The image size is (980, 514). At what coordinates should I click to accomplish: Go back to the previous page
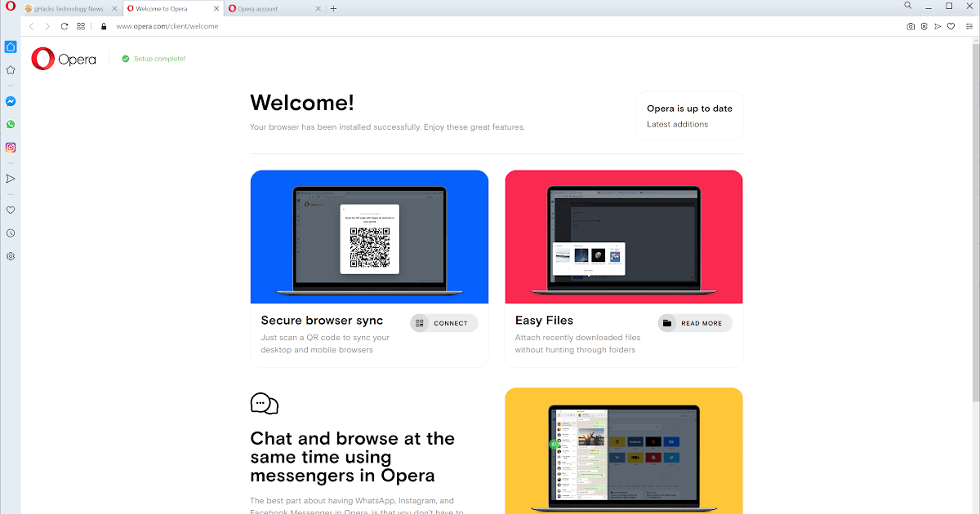pos(32,26)
